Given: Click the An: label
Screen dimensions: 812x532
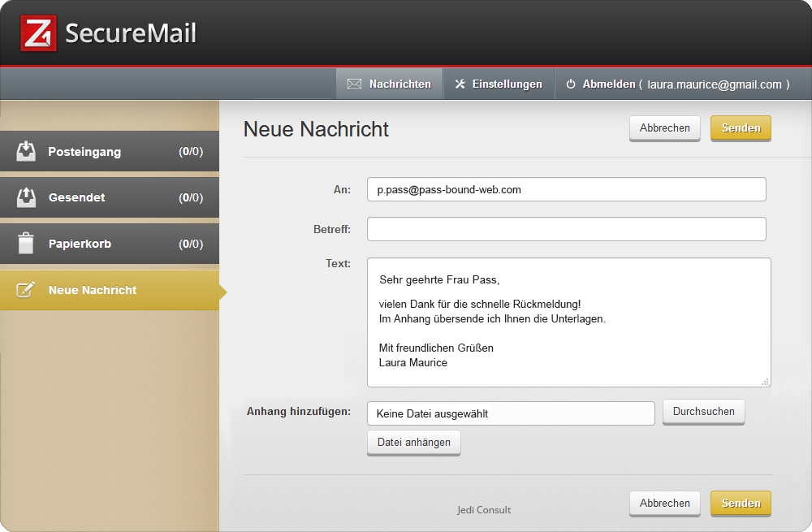Looking at the screenshot, I should tap(342, 189).
